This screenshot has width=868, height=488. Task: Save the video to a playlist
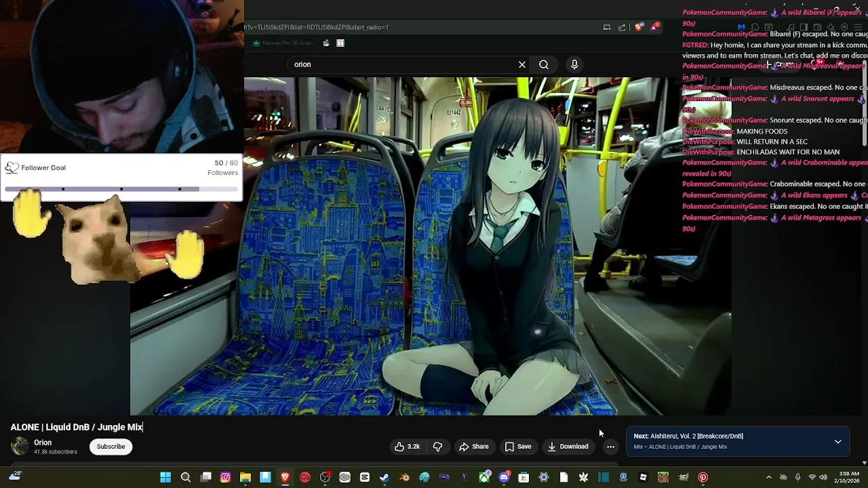[x=518, y=447]
